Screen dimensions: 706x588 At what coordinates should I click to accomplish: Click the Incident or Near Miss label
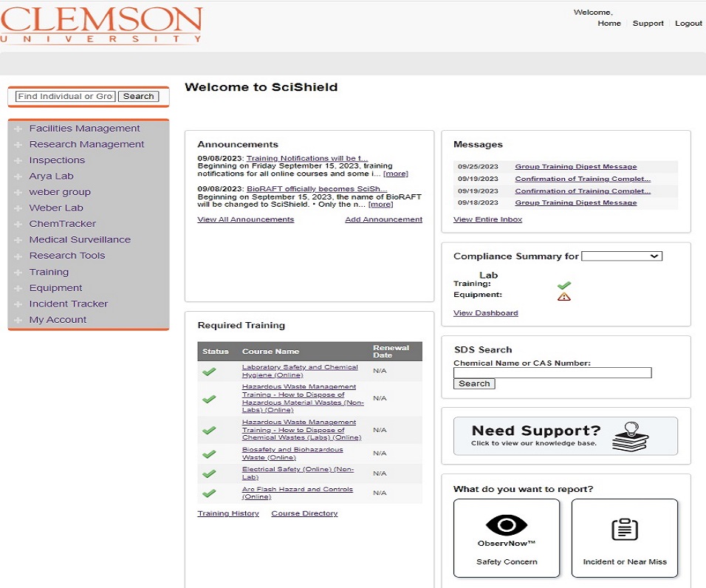[x=625, y=562]
